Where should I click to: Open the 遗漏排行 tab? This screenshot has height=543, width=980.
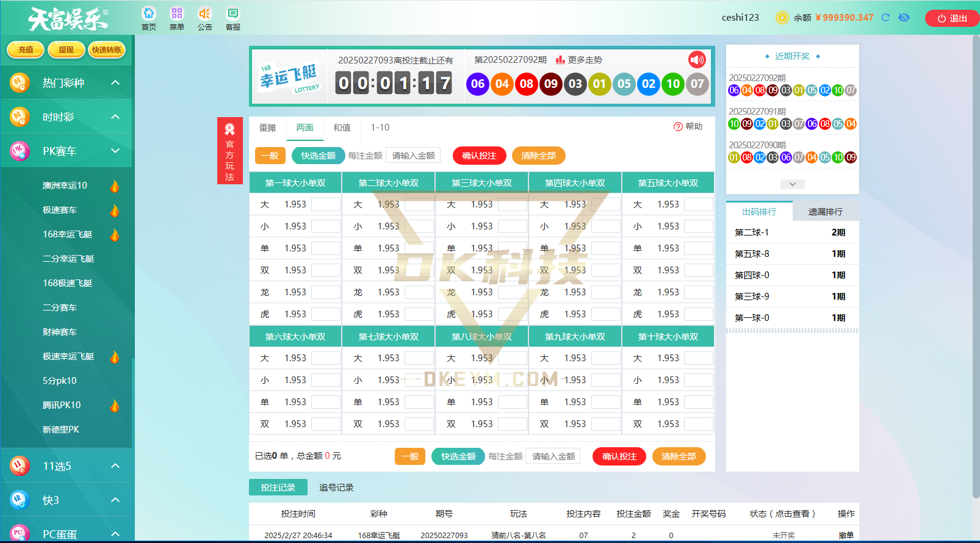pos(825,212)
